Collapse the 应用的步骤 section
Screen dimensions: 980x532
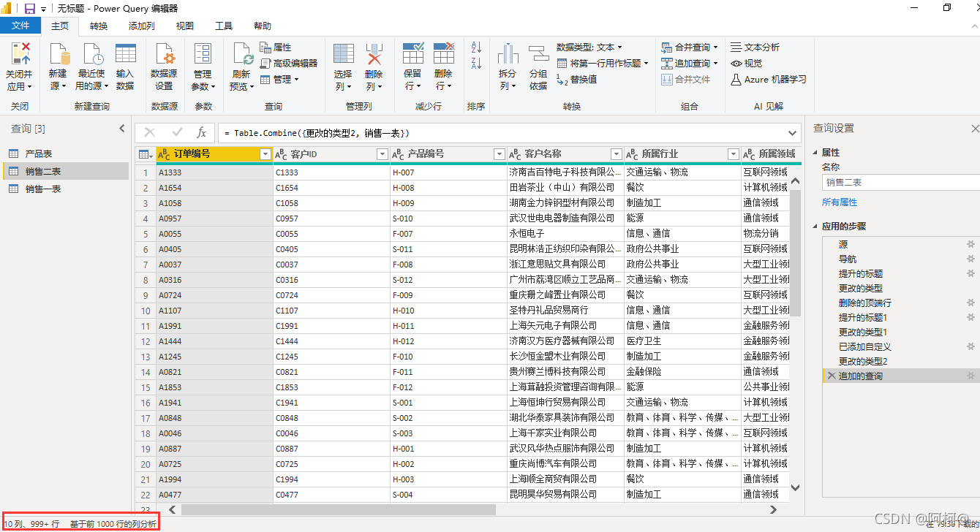pos(816,227)
